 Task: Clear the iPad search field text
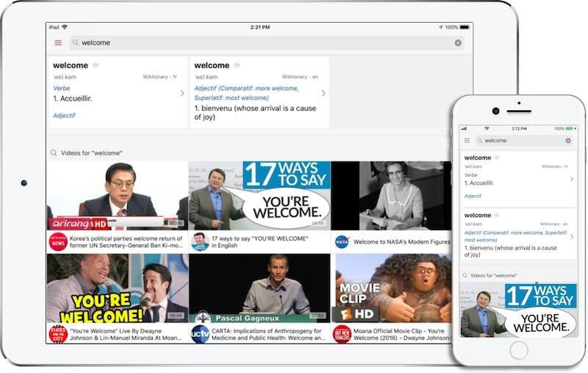click(x=458, y=43)
